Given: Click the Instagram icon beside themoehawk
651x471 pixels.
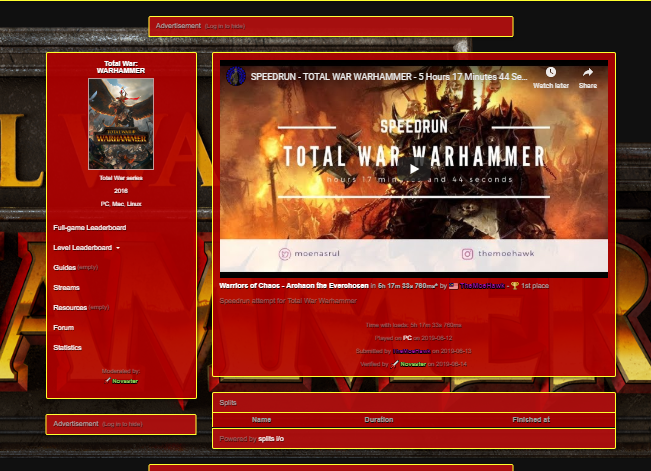Looking at the screenshot, I should click(x=467, y=254).
